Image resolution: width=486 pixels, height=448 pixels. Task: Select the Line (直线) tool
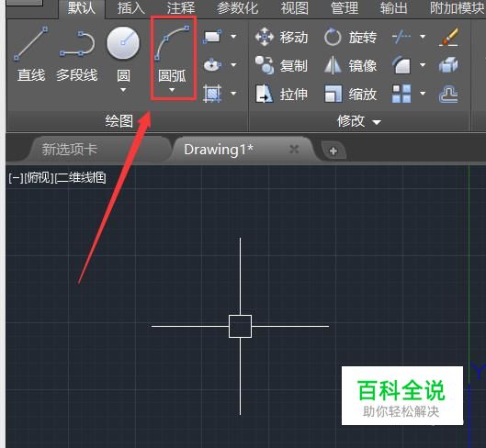tap(31, 54)
